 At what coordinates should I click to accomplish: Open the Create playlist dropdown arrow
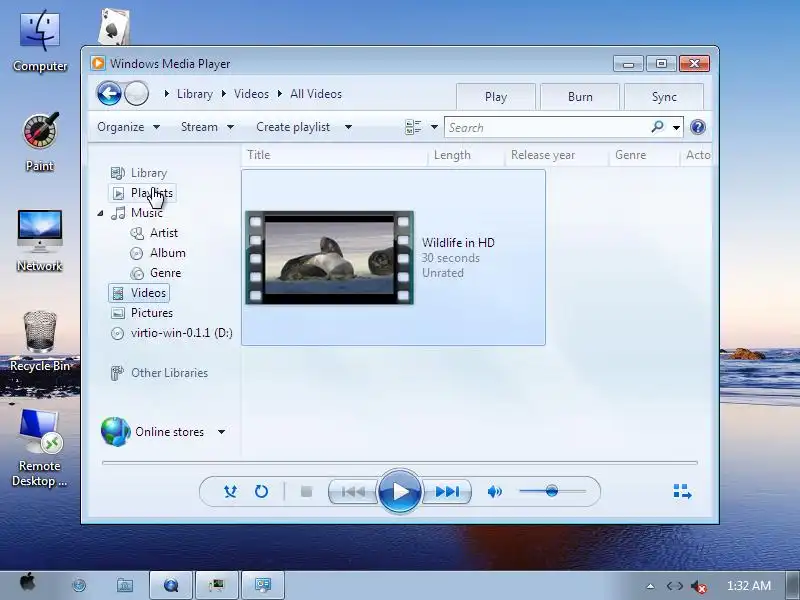[x=348, y=127]
